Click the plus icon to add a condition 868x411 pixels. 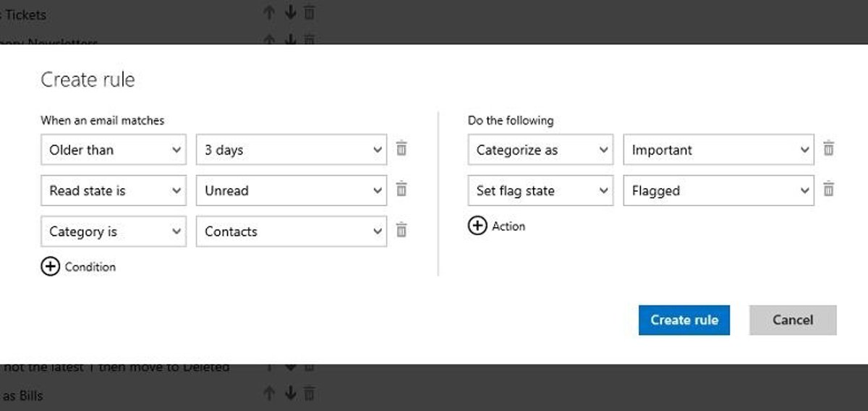pos(50,267)
